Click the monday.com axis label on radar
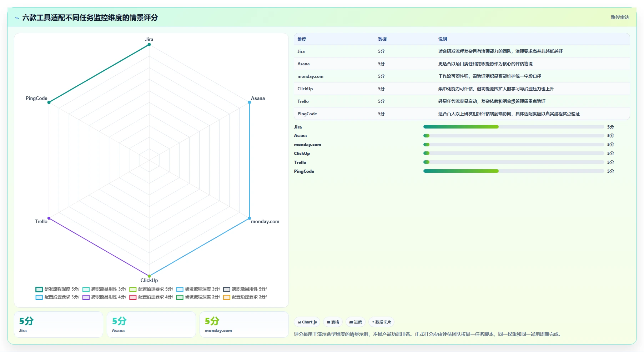 tap(265, 222)
